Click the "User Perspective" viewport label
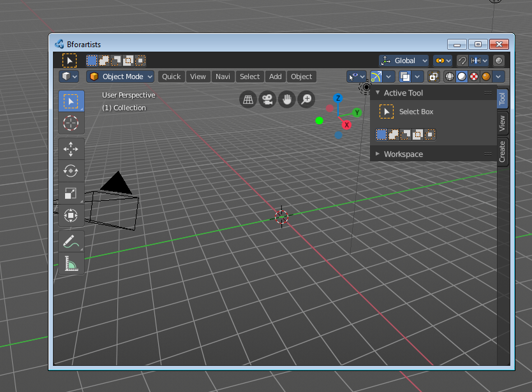Viewport: 532px width, 392px height. pos(129,95)
